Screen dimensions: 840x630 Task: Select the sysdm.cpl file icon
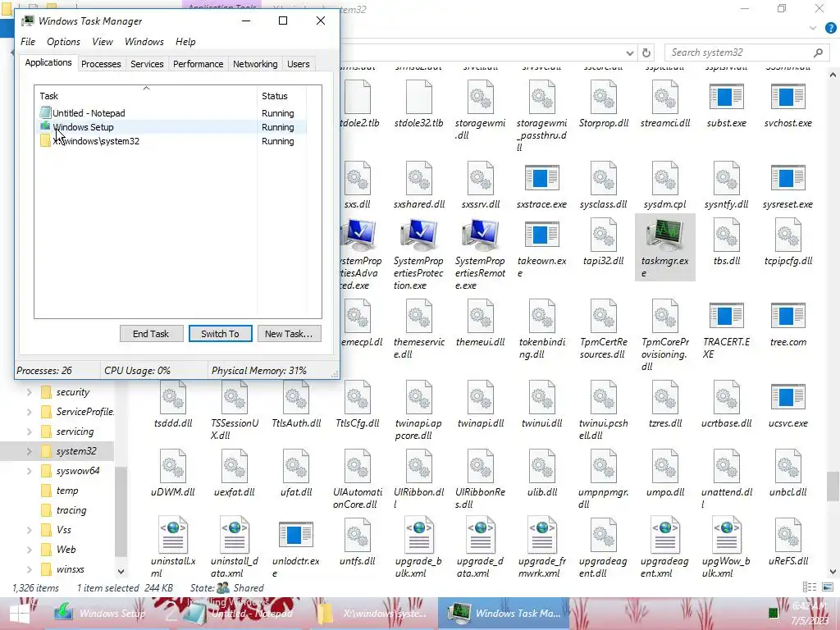pos(664,179)
